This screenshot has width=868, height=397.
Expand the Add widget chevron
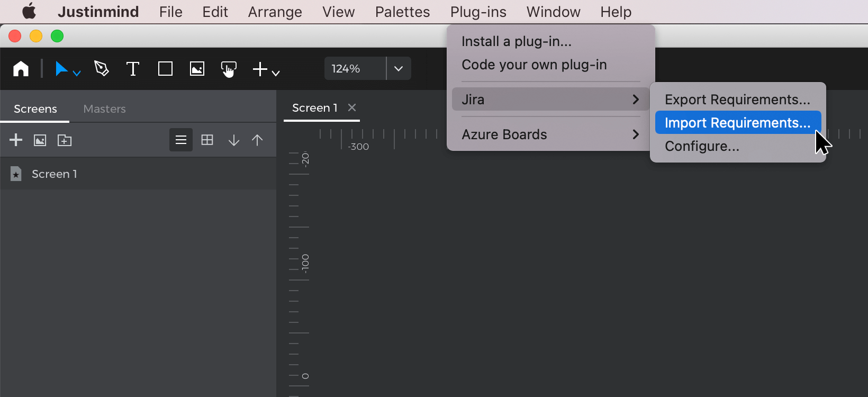pyautogui.click(x=276, y=73)
